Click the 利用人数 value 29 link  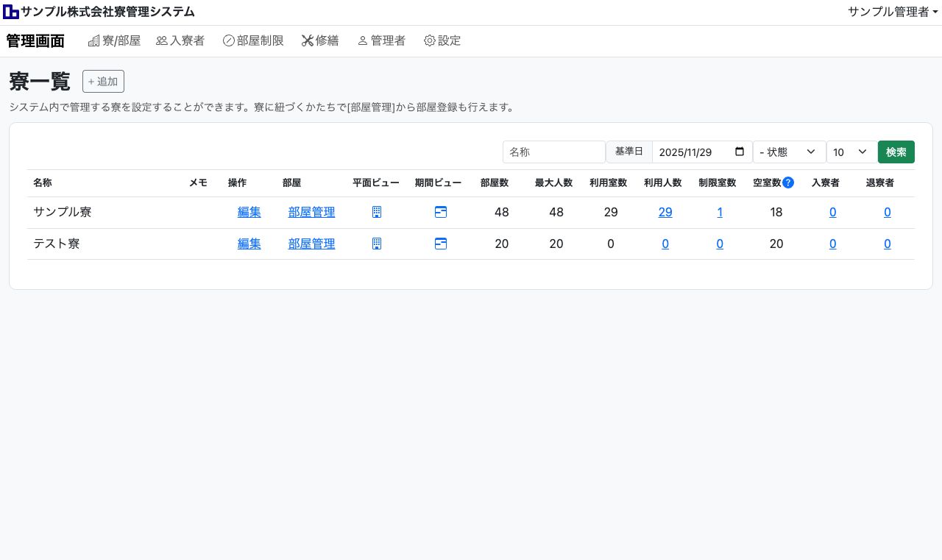(x=665, y=212)
